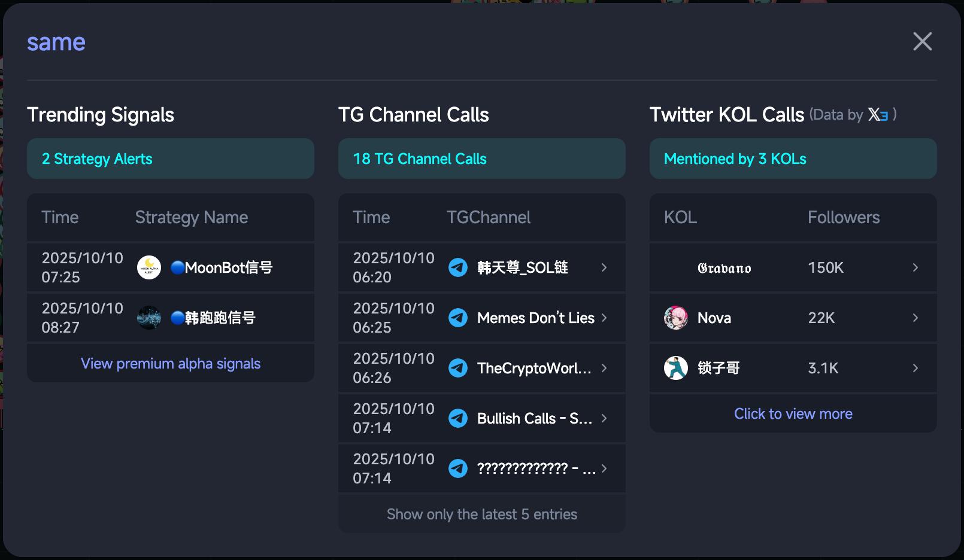Select the Mentioned by 3 KOLs banner
Image resolution: width=964 pixels, height=560 pixels.
793,159
